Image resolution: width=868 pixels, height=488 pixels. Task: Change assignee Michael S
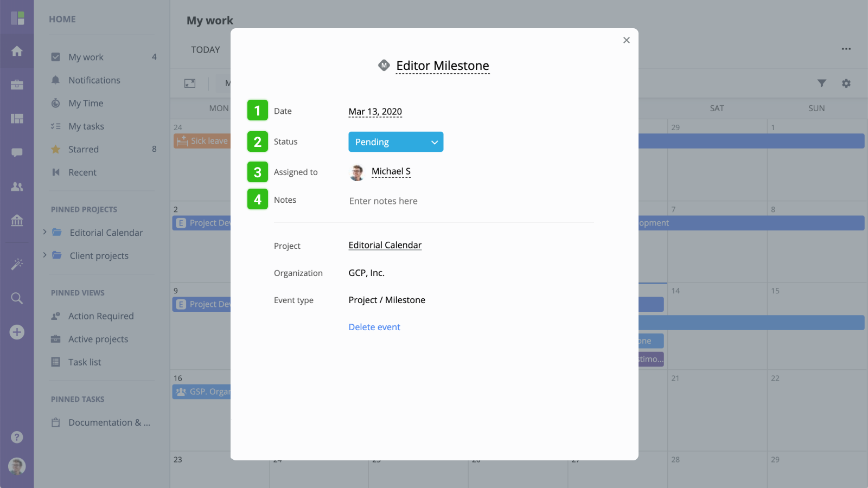pyautogui.click(x=391, y=171)
